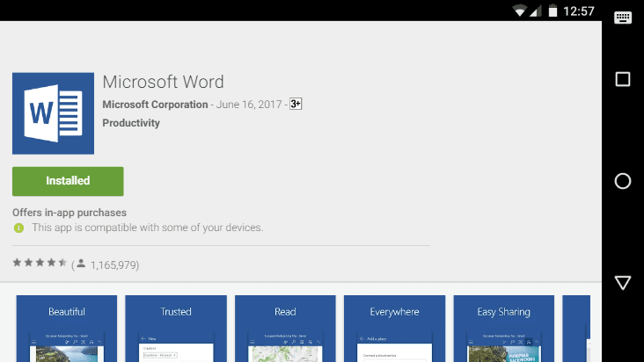Tap the Microsoft Word title text
This screenshot has width=644, height=362.
[163, 82]
